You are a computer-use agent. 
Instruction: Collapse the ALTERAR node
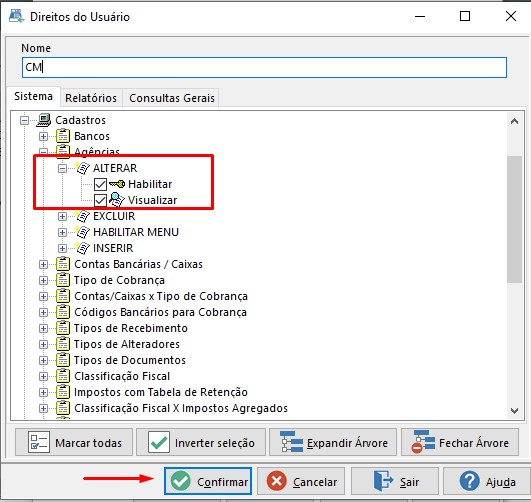62,168
